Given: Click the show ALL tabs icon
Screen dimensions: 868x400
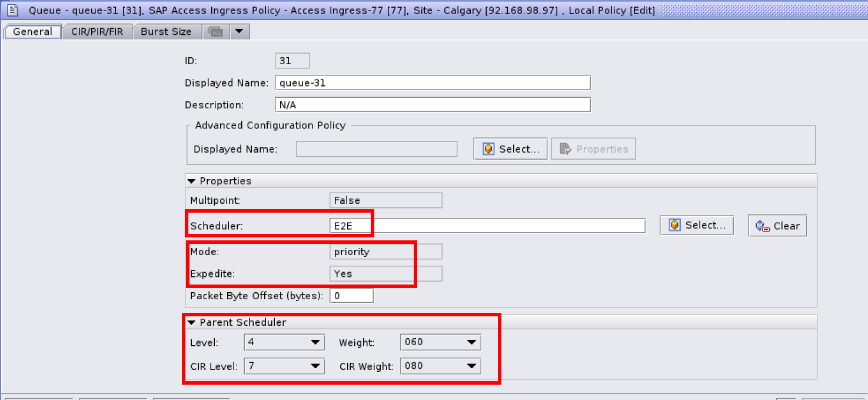Looking at the screenshot, I should [x=216, y=32].
